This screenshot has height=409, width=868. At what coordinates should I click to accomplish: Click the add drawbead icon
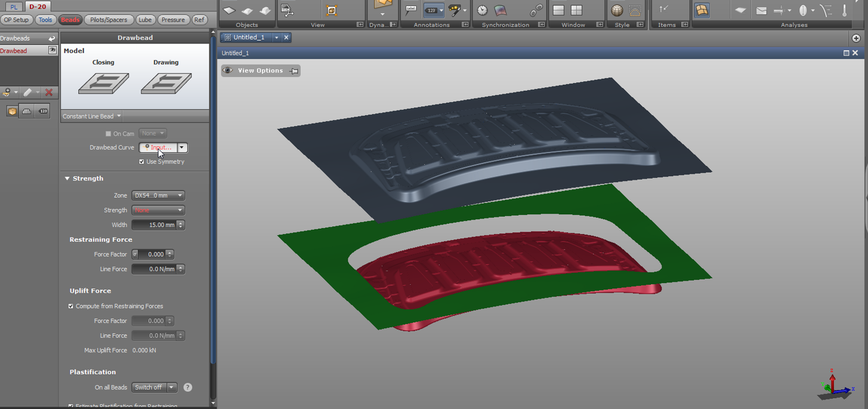pyautogui.click(x=7, y=93)
